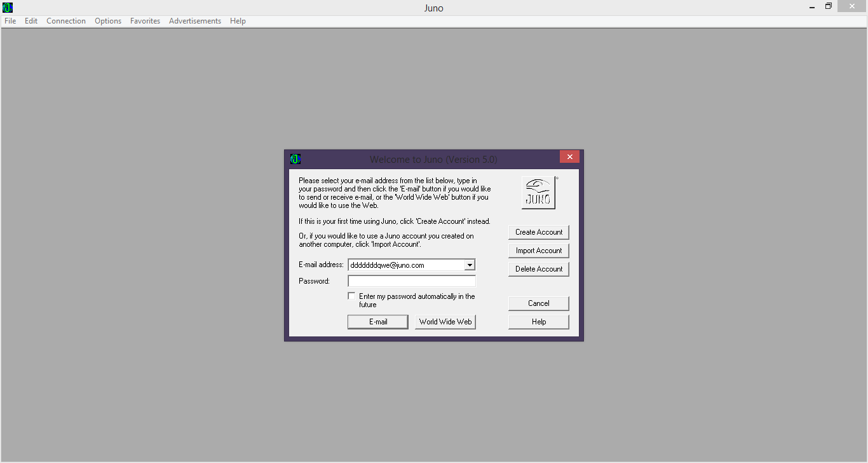Click the Juno logo image in the dialog
868x463 pixels.
coord(538,193)
